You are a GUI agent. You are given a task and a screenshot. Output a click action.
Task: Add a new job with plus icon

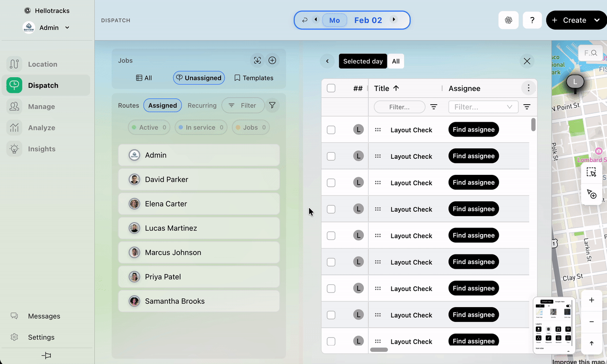tap(272, 60)
